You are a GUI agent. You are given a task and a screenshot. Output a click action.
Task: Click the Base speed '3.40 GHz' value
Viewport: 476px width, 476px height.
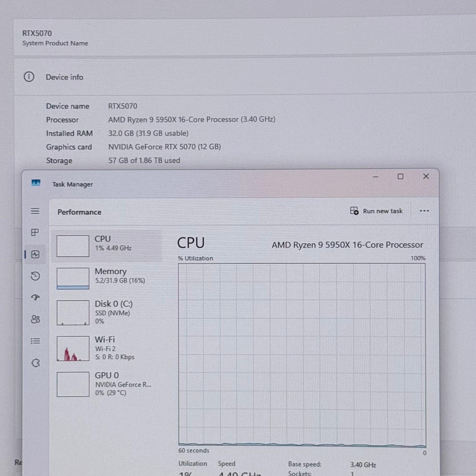point(363,465)
